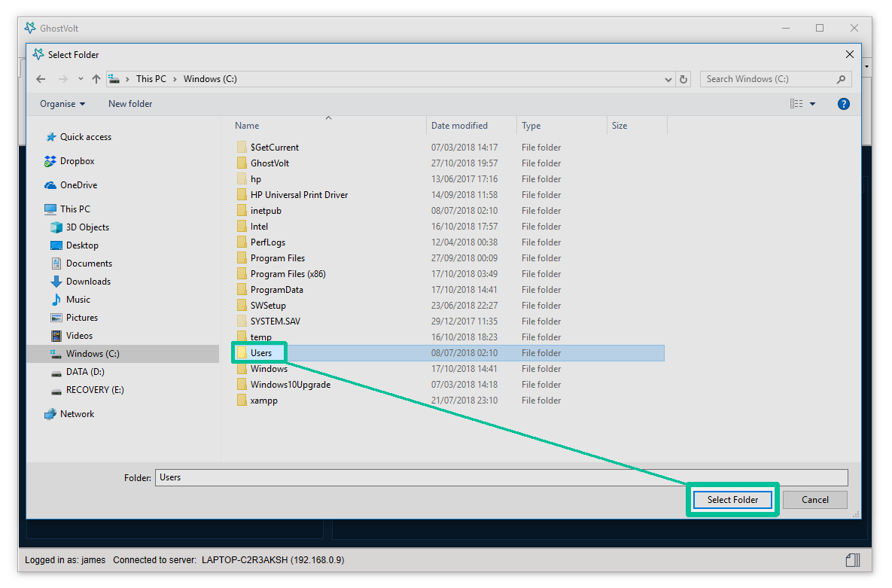Expand the address bar history dropdown
Image resolution: width=892 pixels, height=588 pixels.
click(668, 79)
